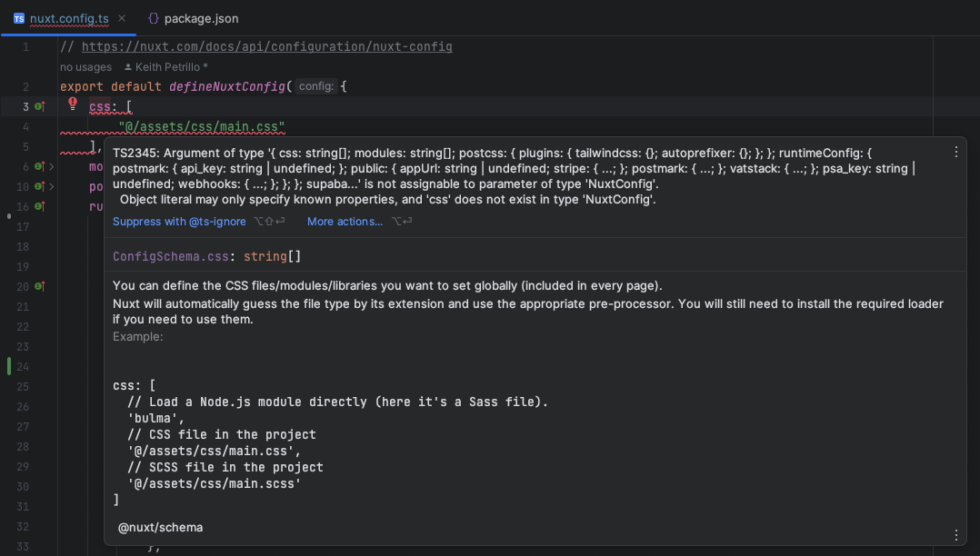The image size is (980, 556).
Task: Click the no usages inlay hint
Action: coord(85,66)
